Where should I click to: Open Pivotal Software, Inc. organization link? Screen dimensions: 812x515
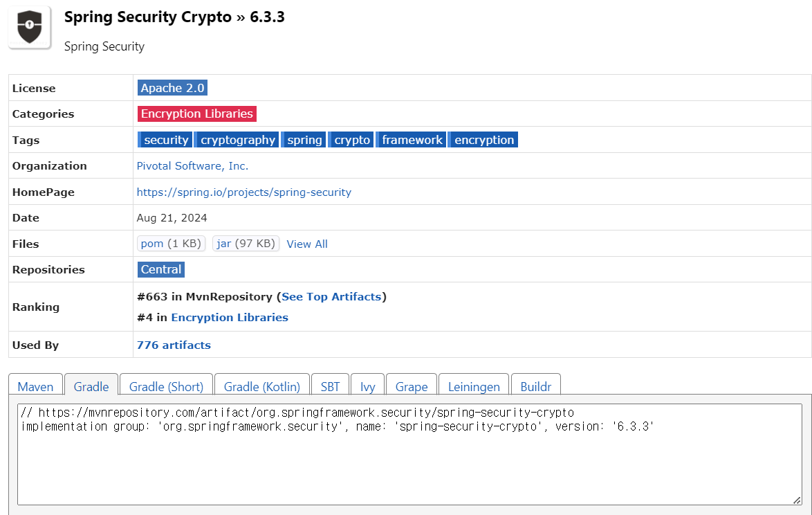[193, 166]
